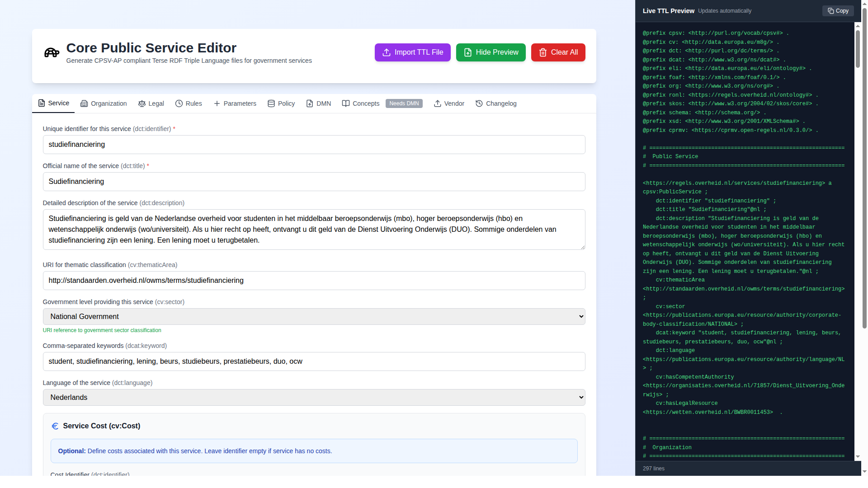
Task: Open the Language of the service dropdown
Action: click(x=313, y=397)
